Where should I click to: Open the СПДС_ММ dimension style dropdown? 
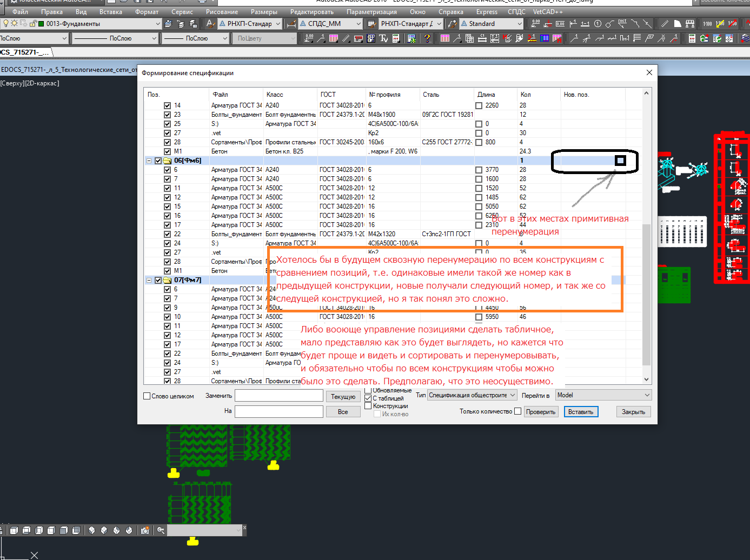point(358,24)
